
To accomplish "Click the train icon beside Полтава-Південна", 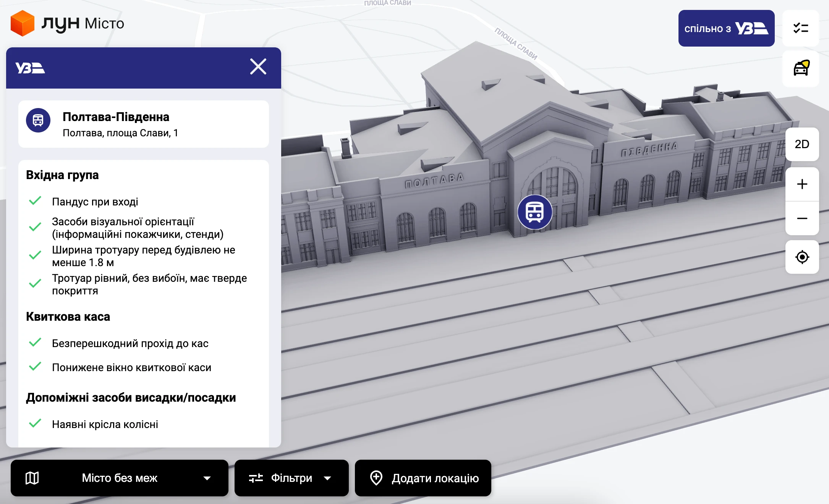I will pyautogui.click(x=38, y=121).
